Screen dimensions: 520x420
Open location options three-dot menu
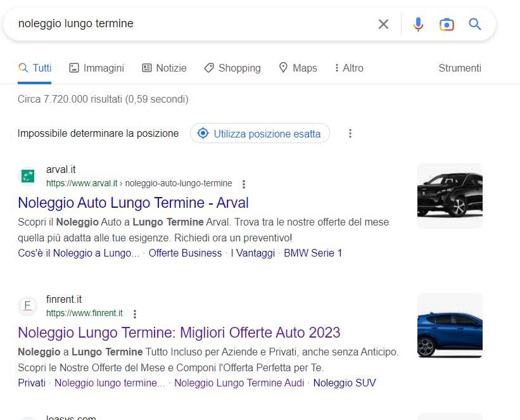tap(350, 134)
